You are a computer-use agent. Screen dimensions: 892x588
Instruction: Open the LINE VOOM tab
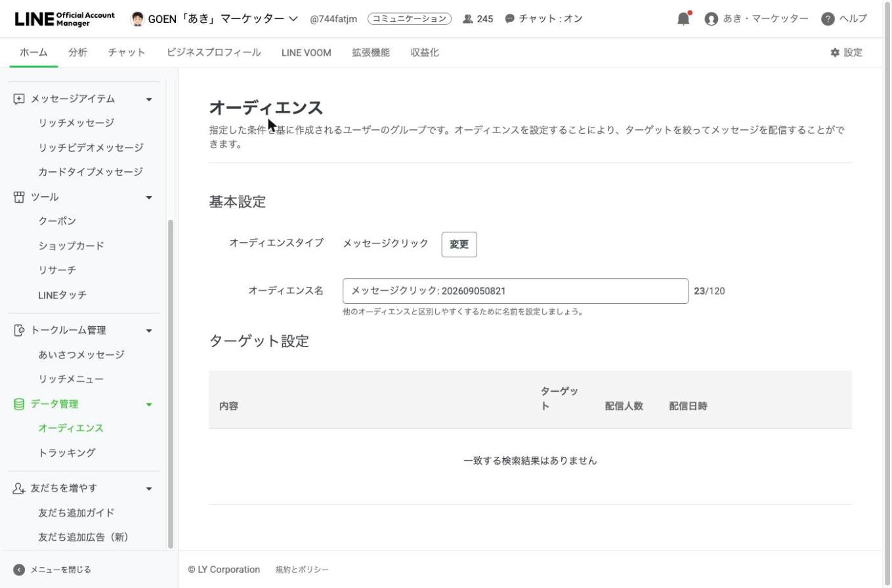point(306,52)
